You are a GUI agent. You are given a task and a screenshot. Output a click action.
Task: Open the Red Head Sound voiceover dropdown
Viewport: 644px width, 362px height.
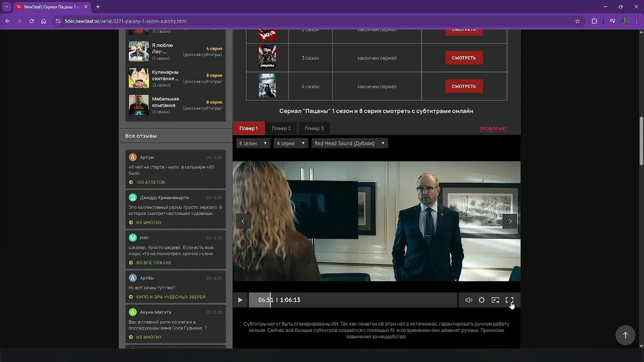pos(350,143)
